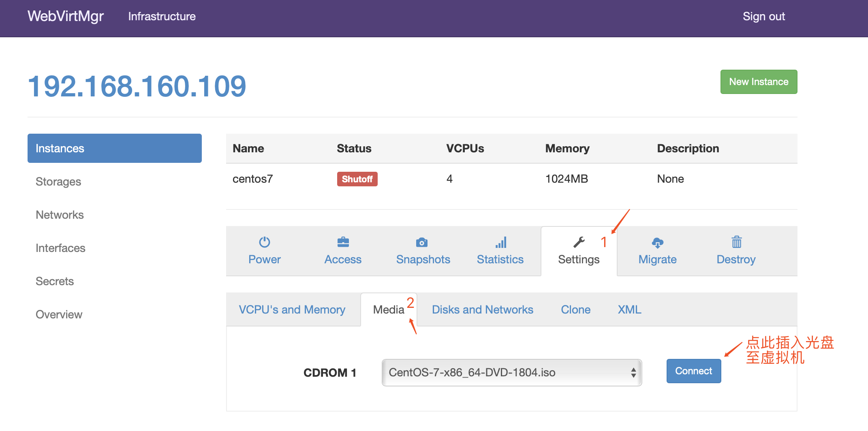Go to Storages in sidebar
868x431 pixels.
[58, 182]
